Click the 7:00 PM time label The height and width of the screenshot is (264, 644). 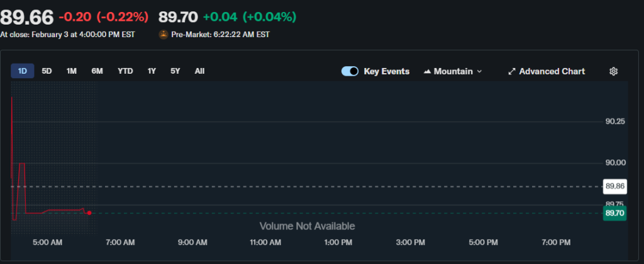556,243
